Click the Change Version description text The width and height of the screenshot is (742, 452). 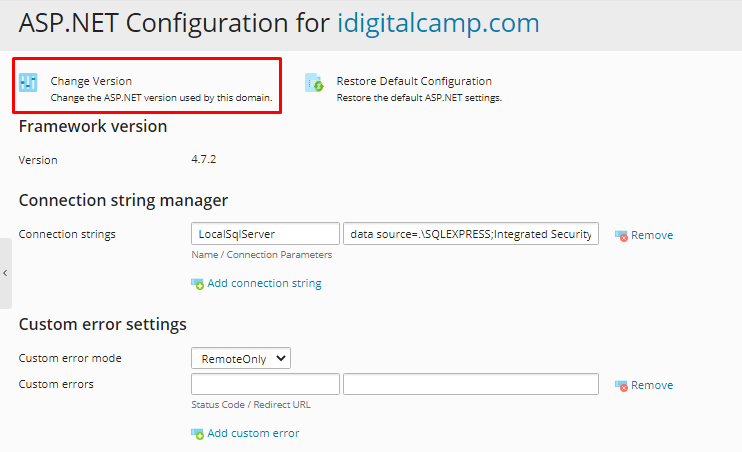tap(162, 98)
